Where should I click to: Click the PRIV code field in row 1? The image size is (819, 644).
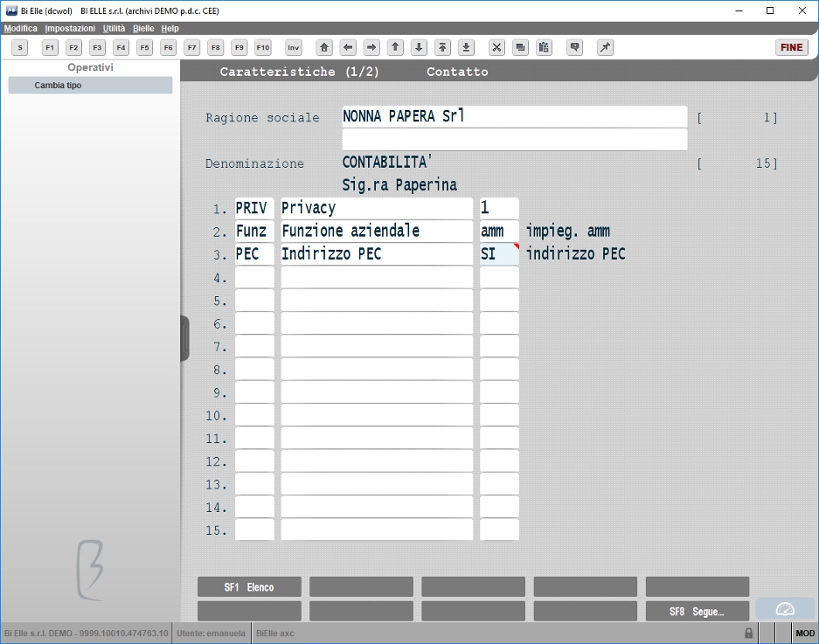tap(254, 208)
